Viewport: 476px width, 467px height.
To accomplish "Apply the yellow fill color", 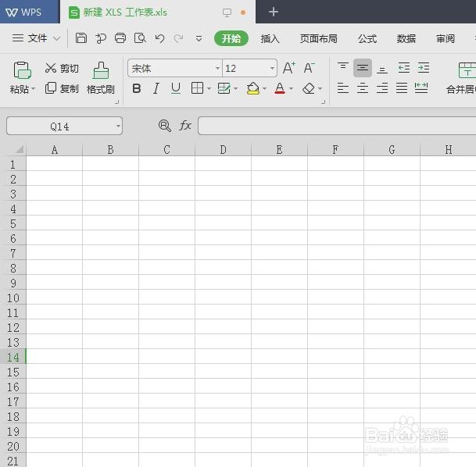I will point(253,88).
